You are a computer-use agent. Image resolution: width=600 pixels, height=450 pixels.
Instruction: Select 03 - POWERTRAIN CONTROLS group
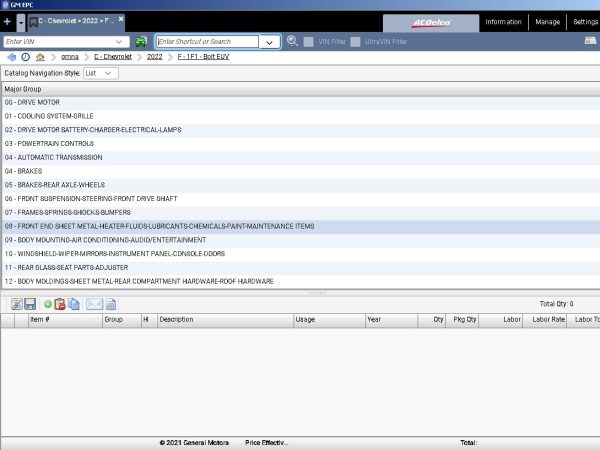pyautogui.click(x=301, y=144)
